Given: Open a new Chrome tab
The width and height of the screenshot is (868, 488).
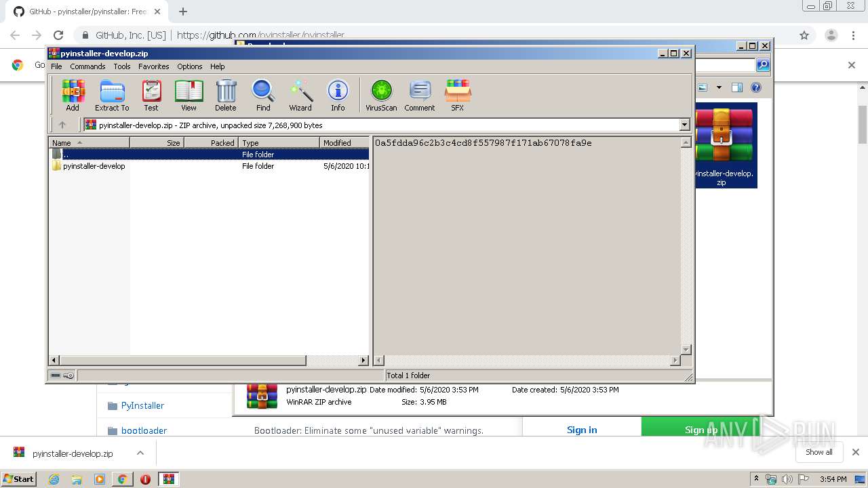Looking at the screenshot, I should point(183,12).
